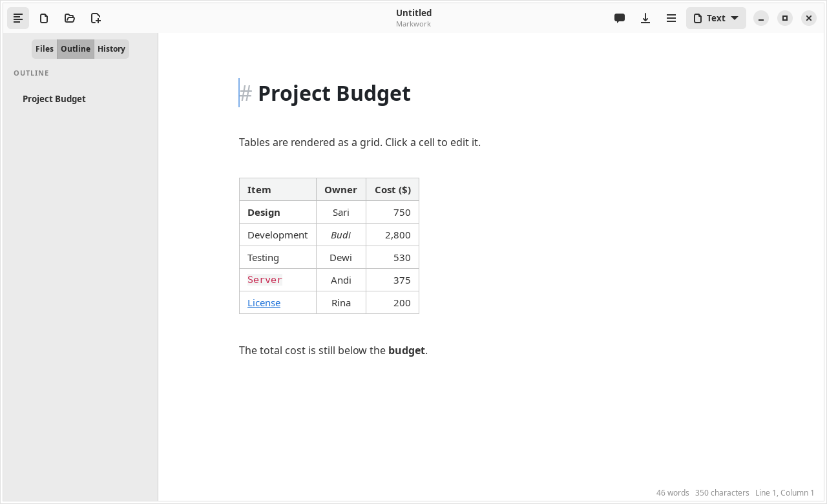The height and width of the screenshot is (504, 827).
Task: Edit the 375 cost cell
Action: [x=393, y=280]
